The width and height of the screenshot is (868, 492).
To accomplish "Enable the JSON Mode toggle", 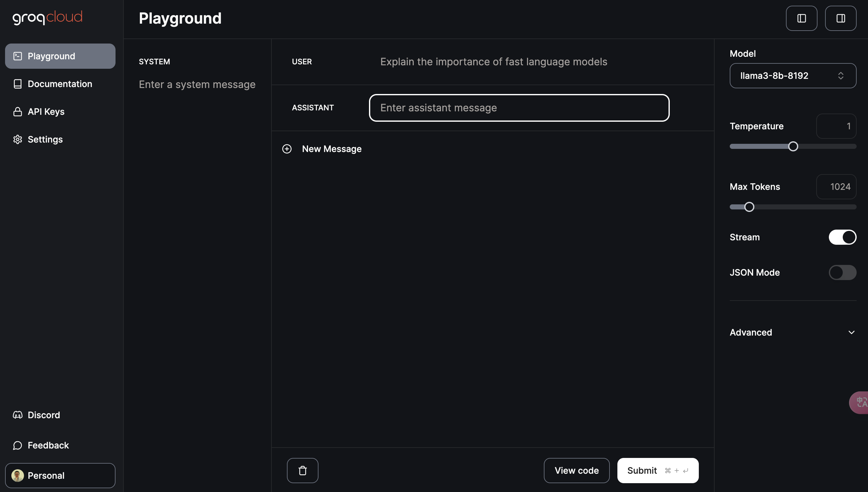I will (842, 272).
